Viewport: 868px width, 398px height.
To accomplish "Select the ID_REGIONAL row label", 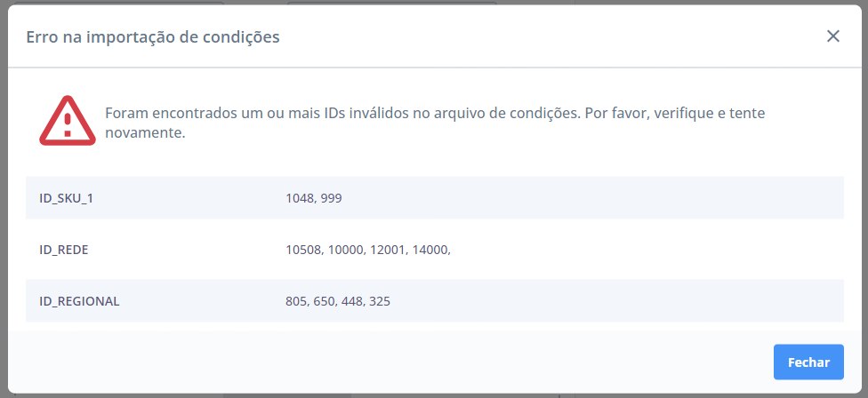I will (79, 301).
